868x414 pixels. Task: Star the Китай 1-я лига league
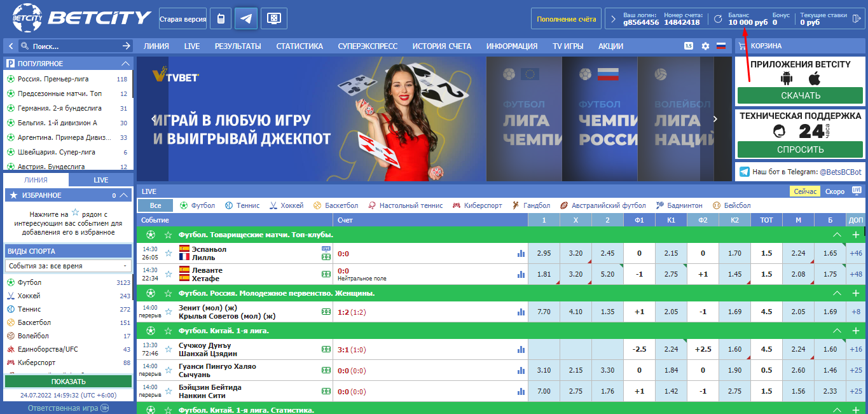click(169, 331)
